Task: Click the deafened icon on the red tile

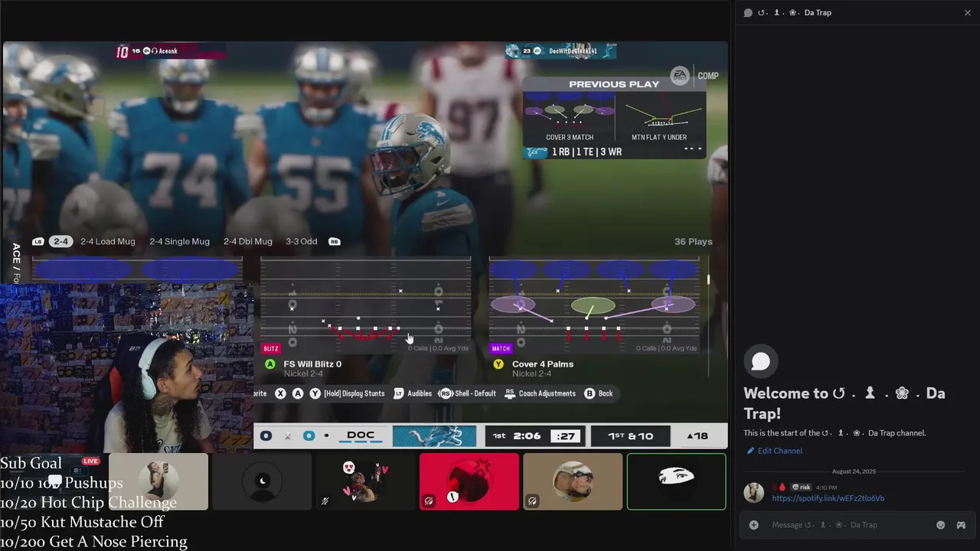Action: point(429,501)
